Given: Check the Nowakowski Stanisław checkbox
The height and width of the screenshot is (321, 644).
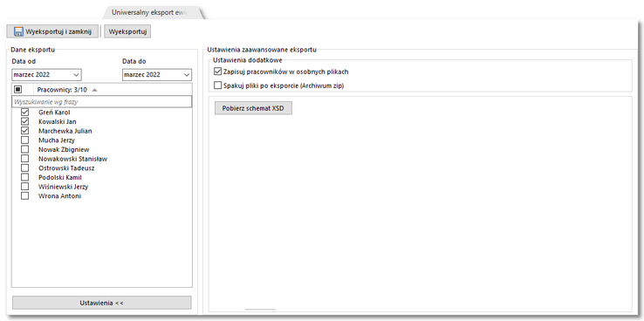Looking at the screenshot, I should (x=24, y=159).
